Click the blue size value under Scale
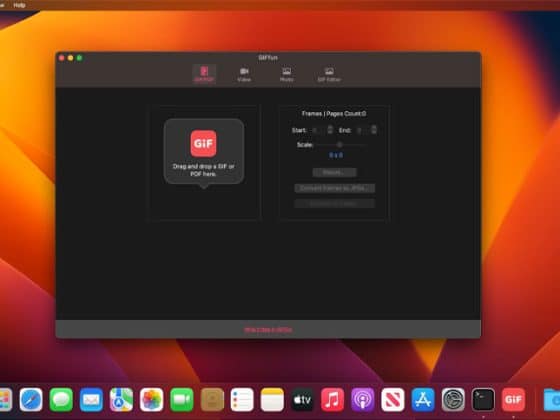 click(x=336, y=155)
